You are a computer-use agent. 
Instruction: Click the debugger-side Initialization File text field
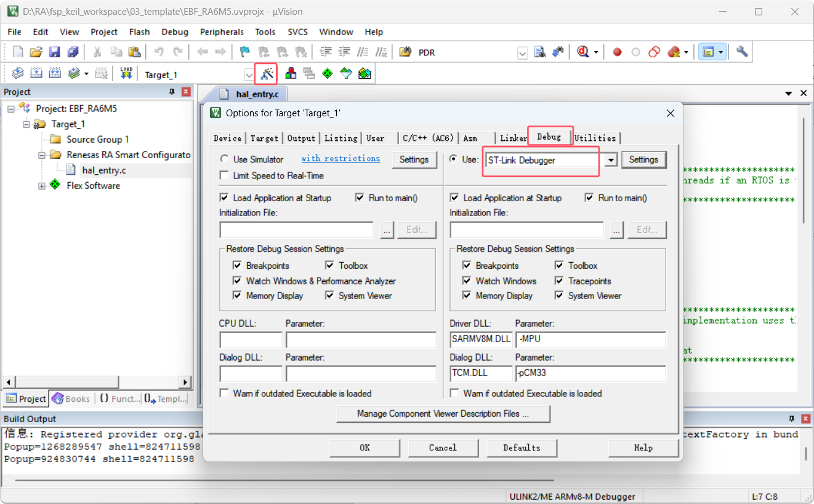pos(526,230)
